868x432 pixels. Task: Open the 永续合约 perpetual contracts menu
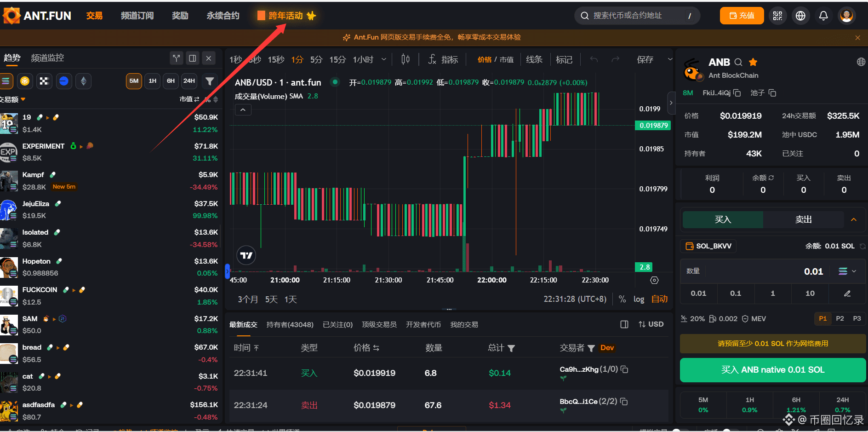click(x=223, y=16)
